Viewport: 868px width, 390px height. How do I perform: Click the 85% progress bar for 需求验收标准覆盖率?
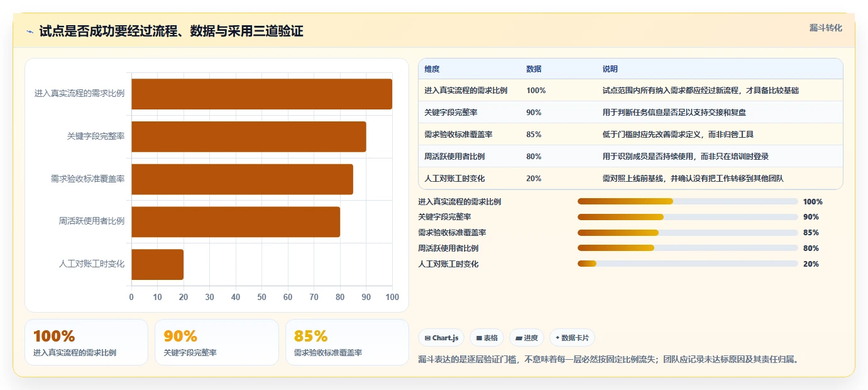click(x=688, y=233)
